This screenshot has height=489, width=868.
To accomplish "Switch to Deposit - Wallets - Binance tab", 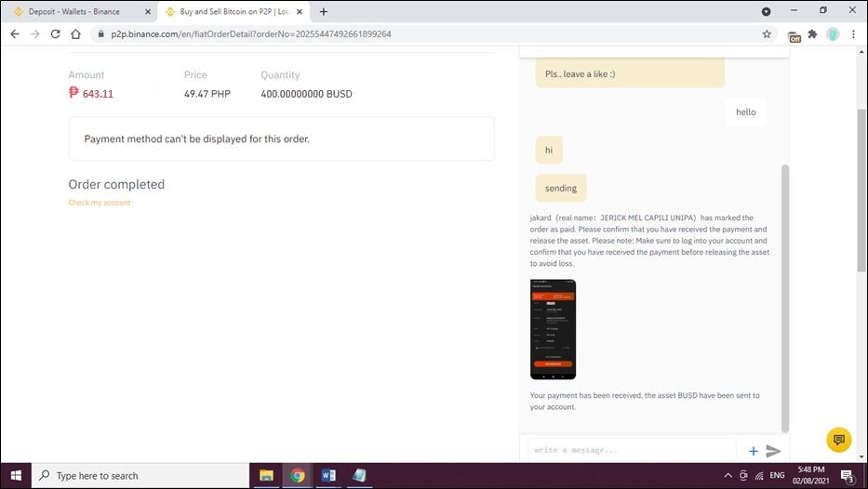I will [x=73, y=11].
